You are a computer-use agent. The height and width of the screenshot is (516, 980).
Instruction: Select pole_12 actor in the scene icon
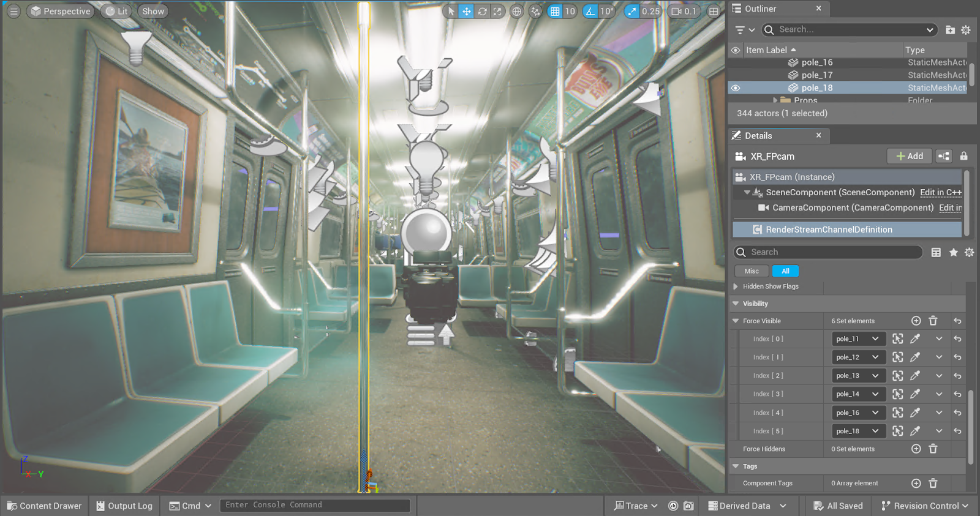point(898,357)
